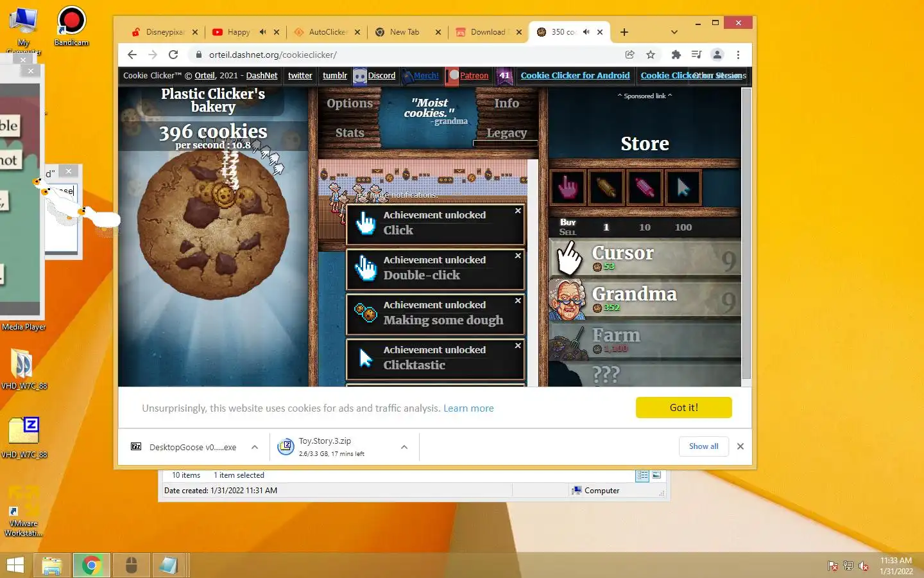Open the Discord link
924x578 pixels.
tap(381, 76)
